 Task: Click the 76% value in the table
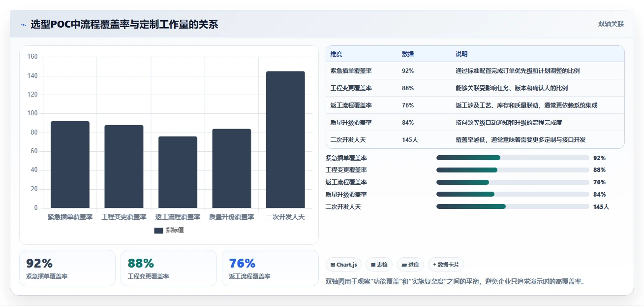tap(408, 105)
